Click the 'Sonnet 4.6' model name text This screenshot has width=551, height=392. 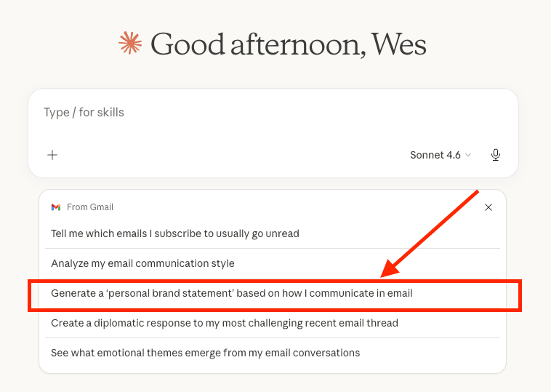point(435,155)
